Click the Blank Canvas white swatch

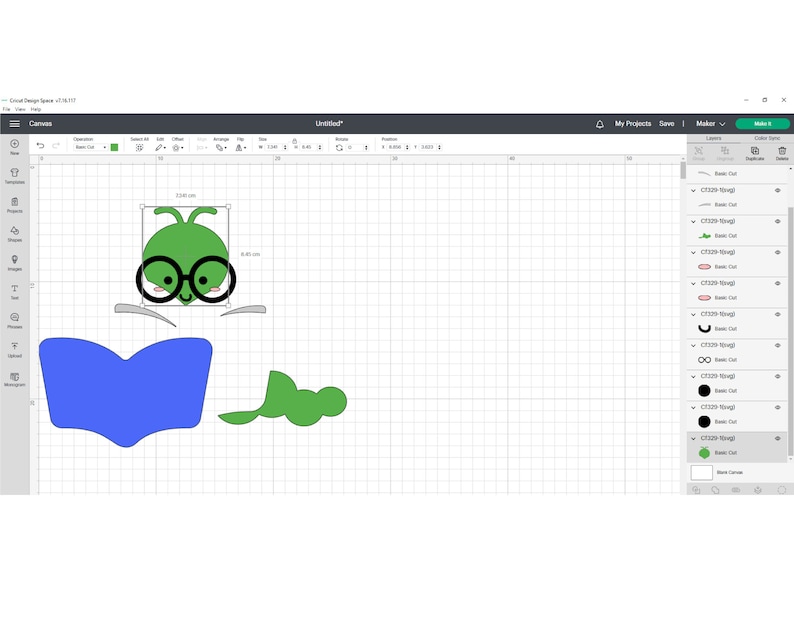click(x=701, y=472)
